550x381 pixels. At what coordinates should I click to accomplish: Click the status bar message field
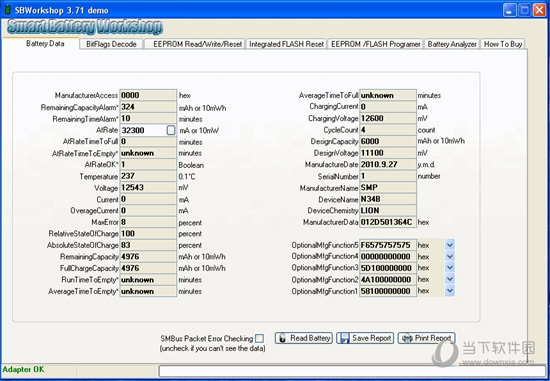[352, 371]
